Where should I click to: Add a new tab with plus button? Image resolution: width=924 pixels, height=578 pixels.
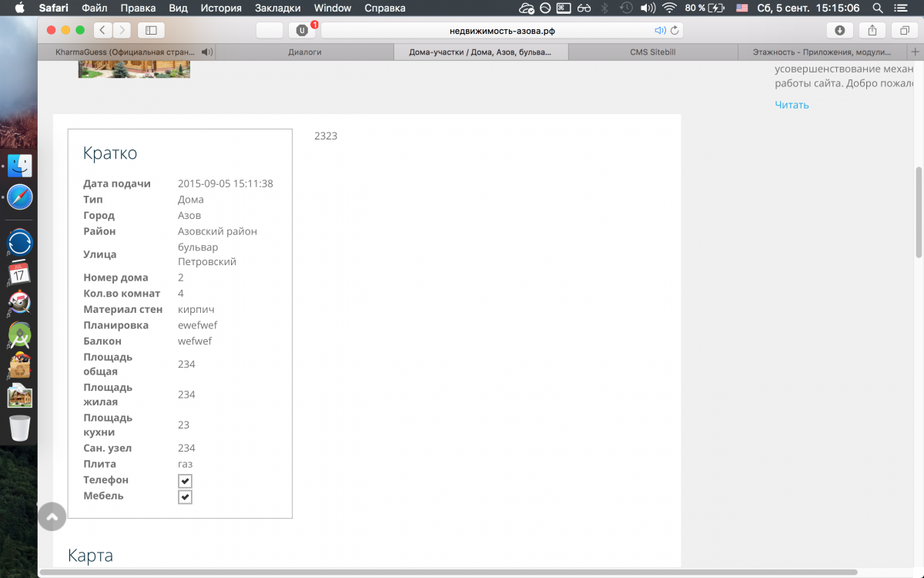tap(915, 52)
